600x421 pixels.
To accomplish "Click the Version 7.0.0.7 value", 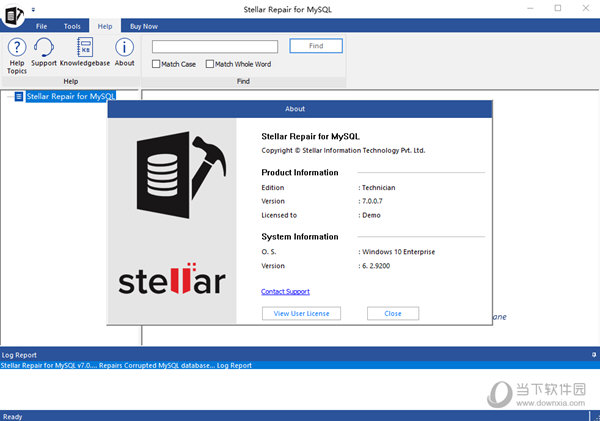I will pos(370,201).
